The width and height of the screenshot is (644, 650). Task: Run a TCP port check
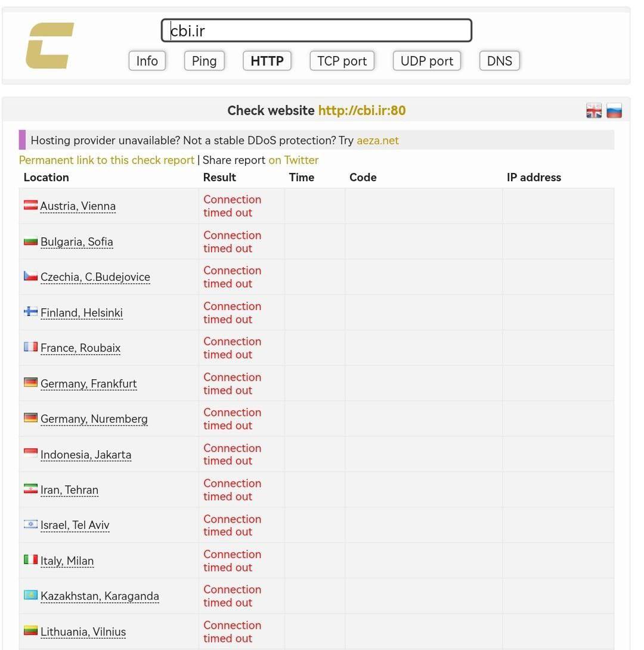tap(342, 61)
